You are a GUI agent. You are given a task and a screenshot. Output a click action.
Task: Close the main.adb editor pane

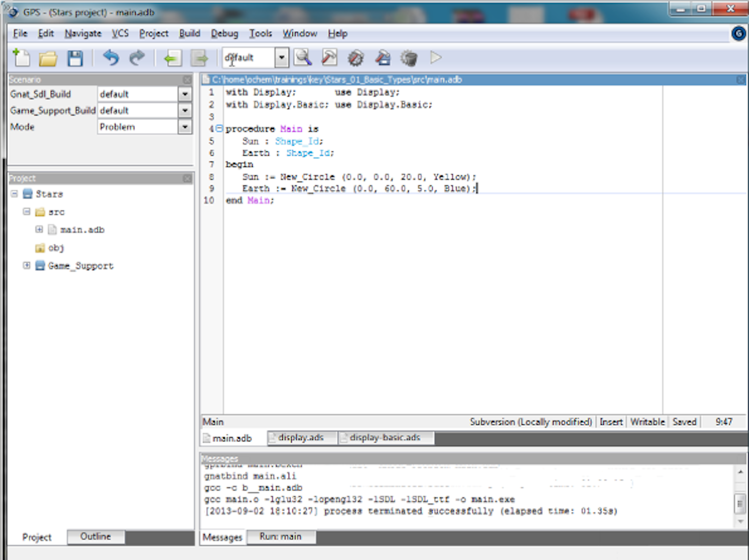point(741,80)
